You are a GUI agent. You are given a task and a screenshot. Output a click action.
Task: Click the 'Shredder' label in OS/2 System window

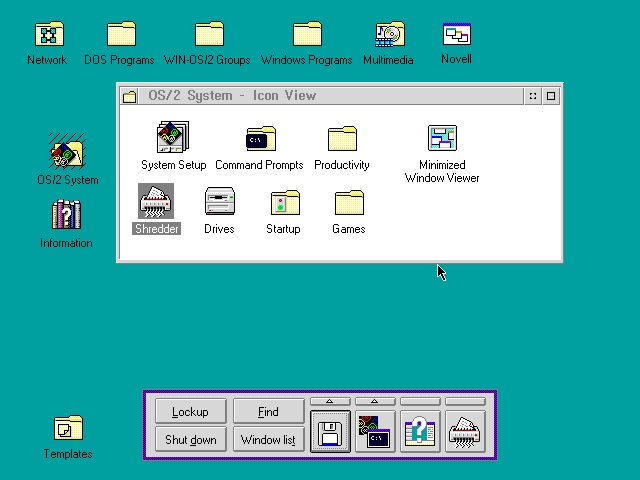point(156,229)
